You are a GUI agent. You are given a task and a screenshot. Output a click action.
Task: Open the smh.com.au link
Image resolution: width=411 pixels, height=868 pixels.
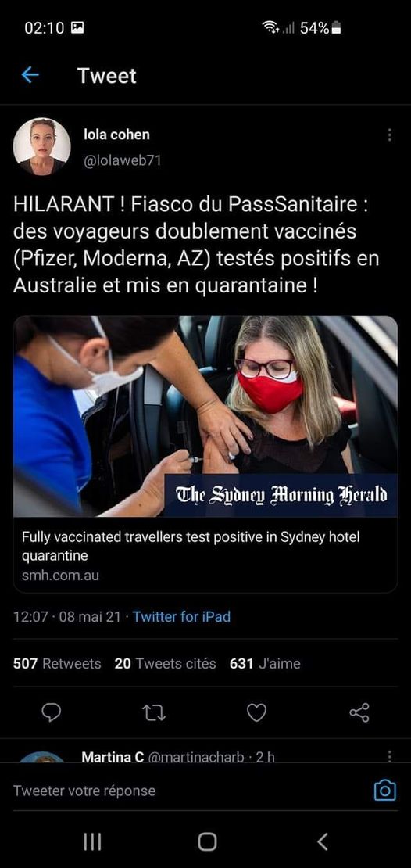pos(60,576)
